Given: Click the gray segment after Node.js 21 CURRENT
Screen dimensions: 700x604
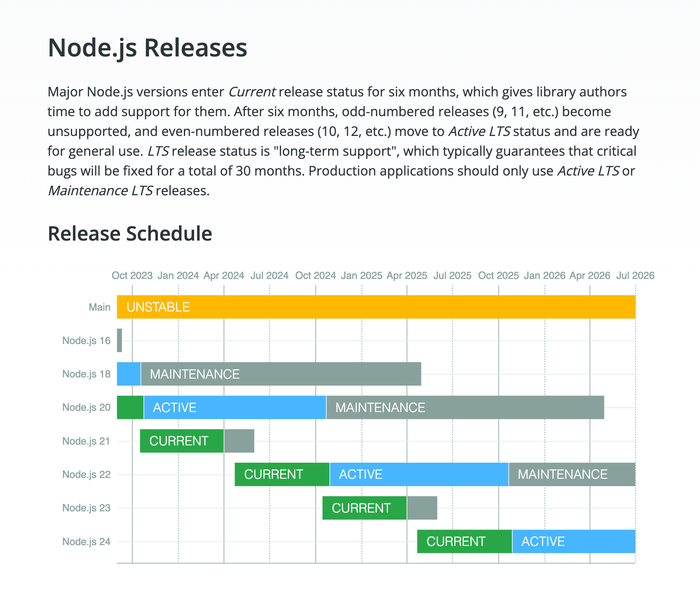Looking at the screenshot, I should tap(239, 441).
